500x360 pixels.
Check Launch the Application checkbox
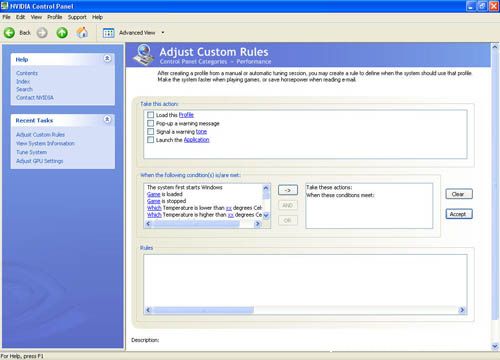(150, 140)
